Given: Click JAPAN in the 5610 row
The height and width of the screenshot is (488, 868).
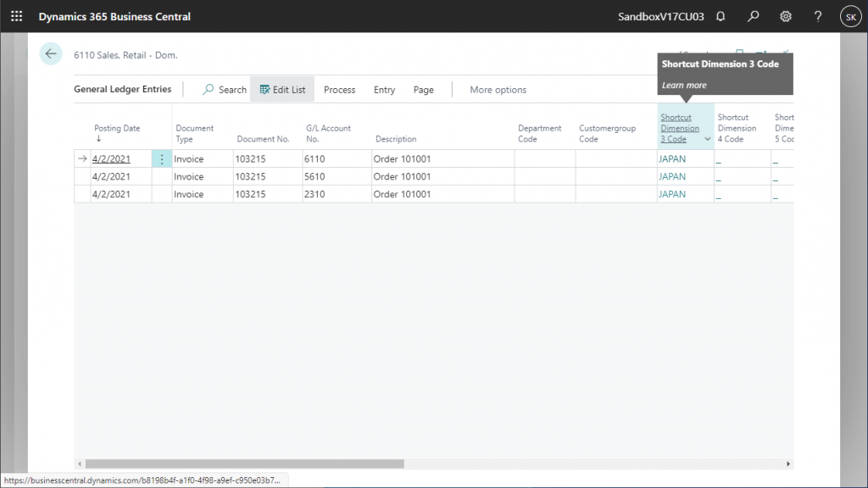Looking at the screenshot, I should 672,176.
